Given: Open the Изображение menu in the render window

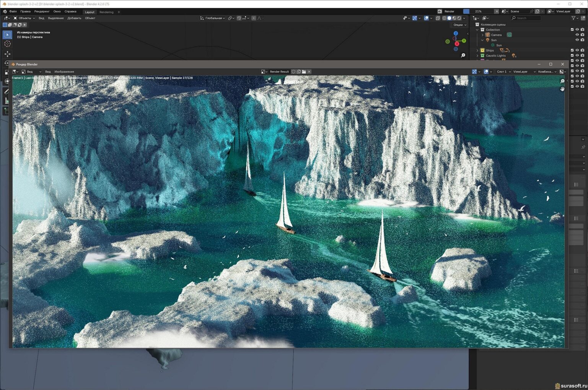Looking at the screenshot, I should coord(64,71).
